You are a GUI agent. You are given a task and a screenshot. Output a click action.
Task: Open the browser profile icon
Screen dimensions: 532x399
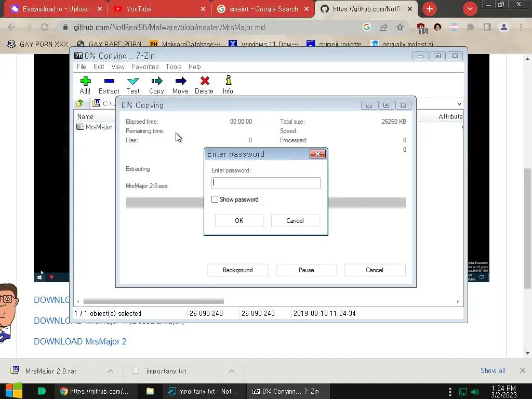[504, 27]
